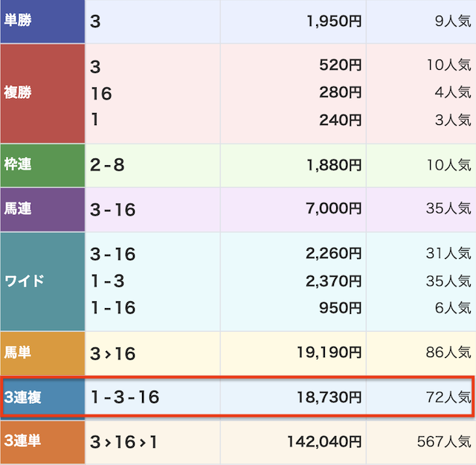Select the 7,000円 quinella payout
The width and height of the screenshot is (476, 465).
coord(334,209)
